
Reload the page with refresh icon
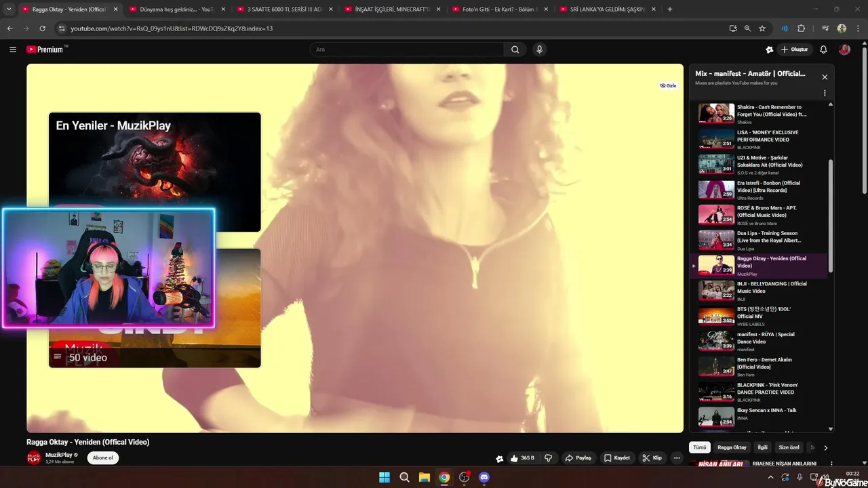42,28
